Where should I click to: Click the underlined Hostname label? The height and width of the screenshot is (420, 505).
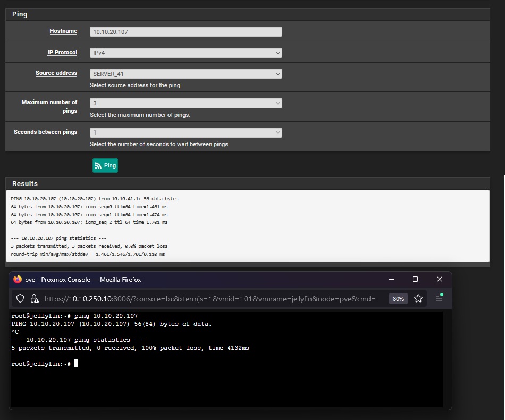pos(63,31)
